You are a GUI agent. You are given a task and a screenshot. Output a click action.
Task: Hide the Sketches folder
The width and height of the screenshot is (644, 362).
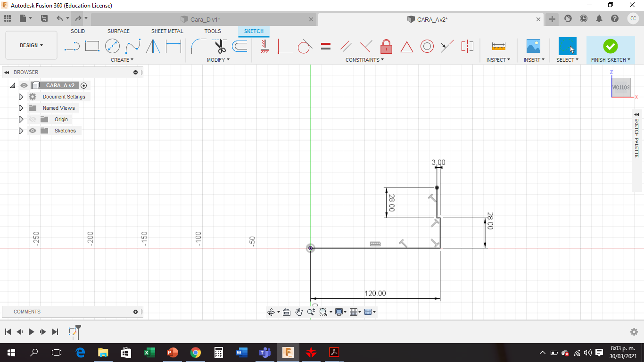(33, 131)
